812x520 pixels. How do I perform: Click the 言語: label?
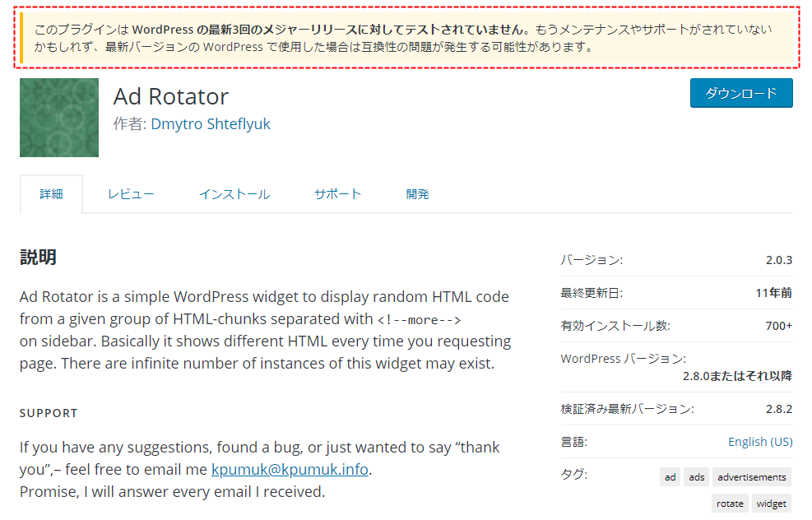coord(573,442)
